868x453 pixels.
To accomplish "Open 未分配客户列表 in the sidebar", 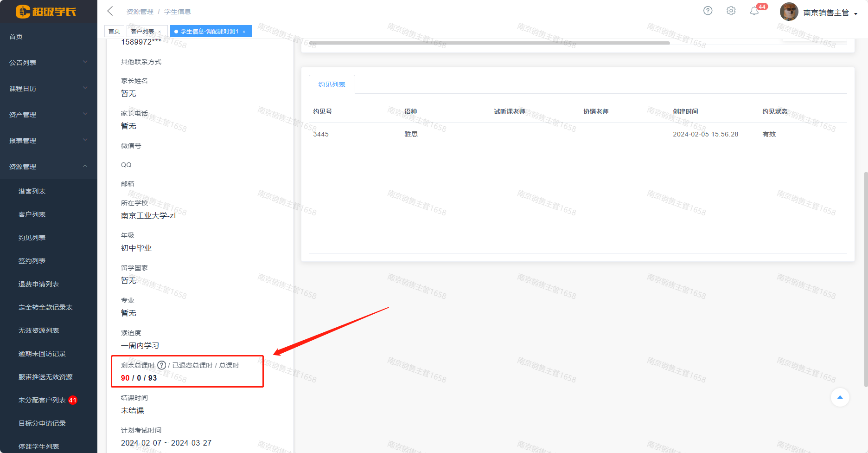I will 42,400.
